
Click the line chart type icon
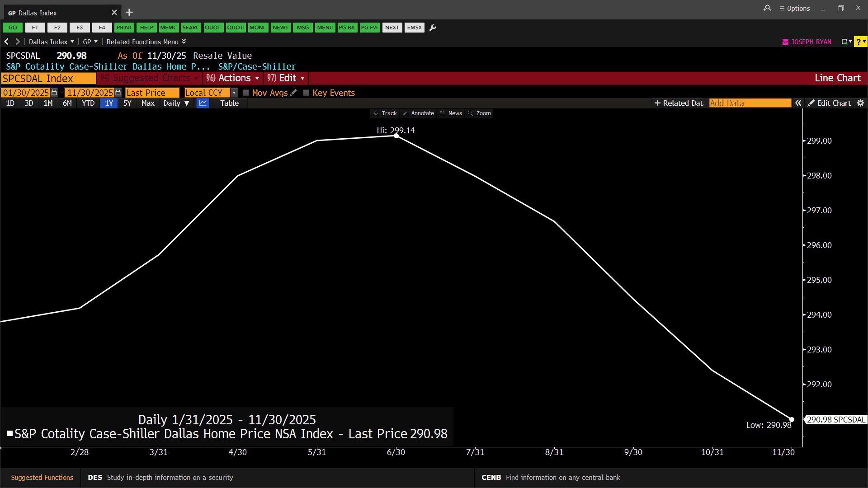point(203,103)
